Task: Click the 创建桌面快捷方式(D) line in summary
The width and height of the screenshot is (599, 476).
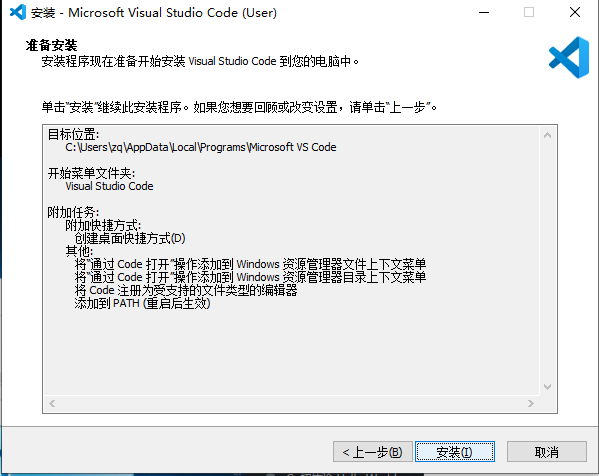Action: [x=130, y=238]
